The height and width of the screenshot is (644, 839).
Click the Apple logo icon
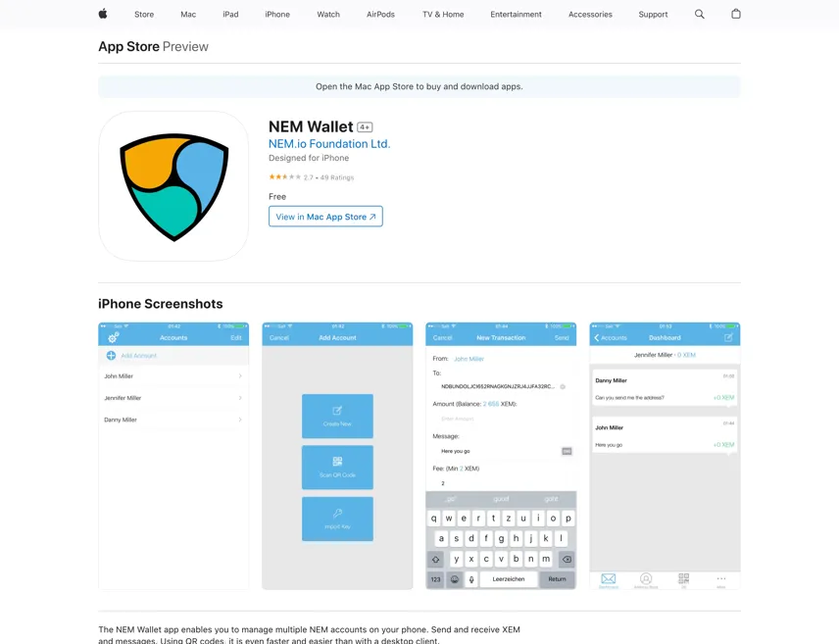click(x=103, y=14)
